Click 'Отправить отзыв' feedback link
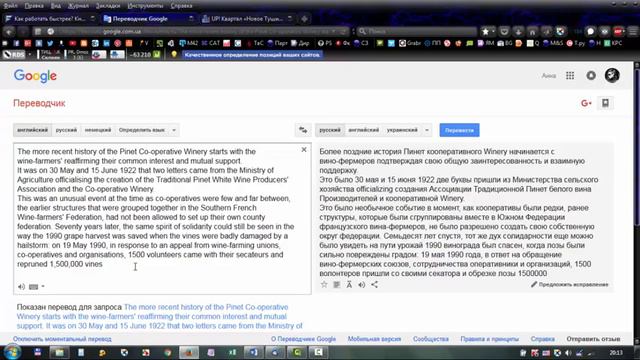Image resolution: width=640 pixels, height=360 pixels. (x=593, y=339)
